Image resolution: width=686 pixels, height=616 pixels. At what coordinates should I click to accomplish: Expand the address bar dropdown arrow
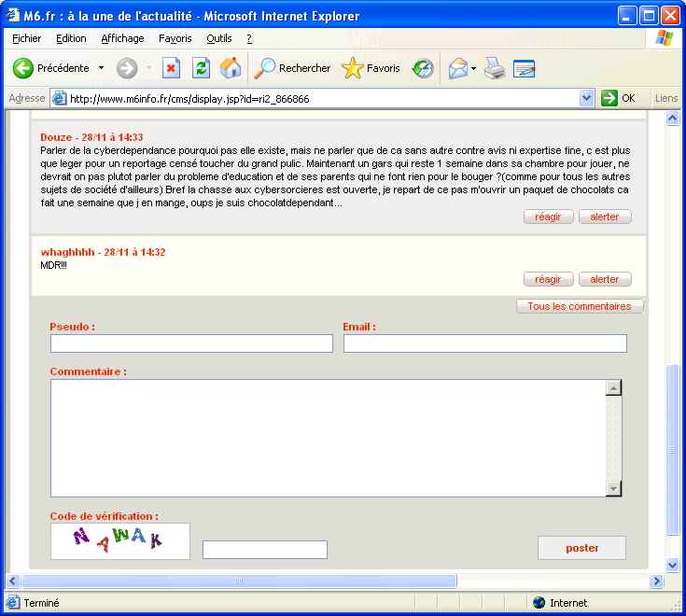click(x=586, y=98)
